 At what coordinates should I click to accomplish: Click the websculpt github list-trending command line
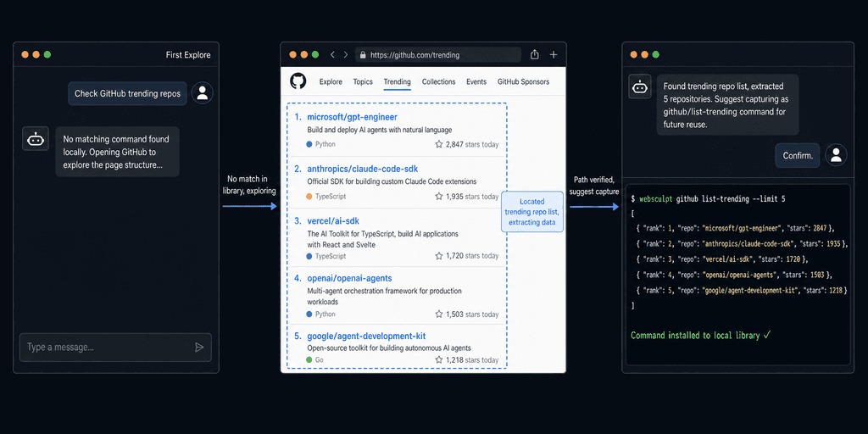[x=708, y=198]
